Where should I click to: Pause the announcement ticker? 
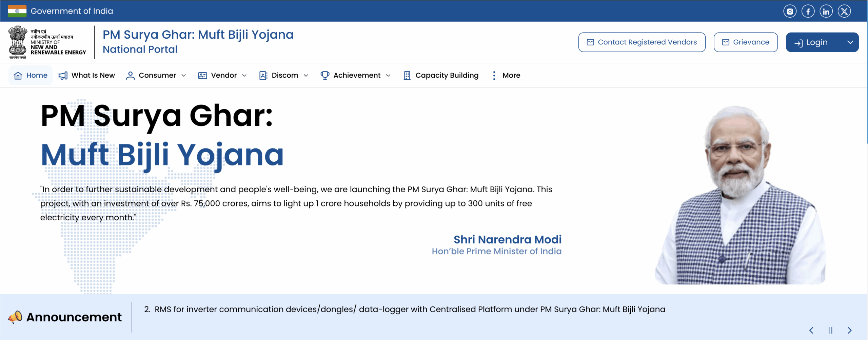pos(830,330)
